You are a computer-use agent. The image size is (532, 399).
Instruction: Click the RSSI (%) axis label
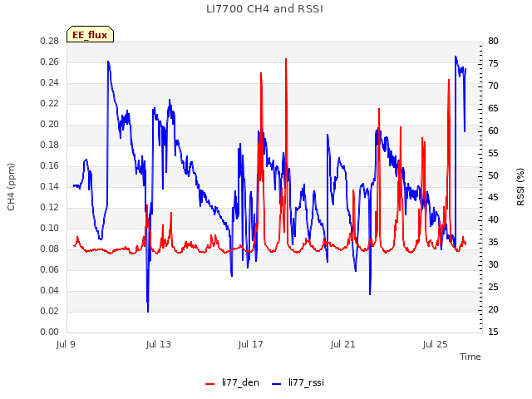[x=520, y=187]
